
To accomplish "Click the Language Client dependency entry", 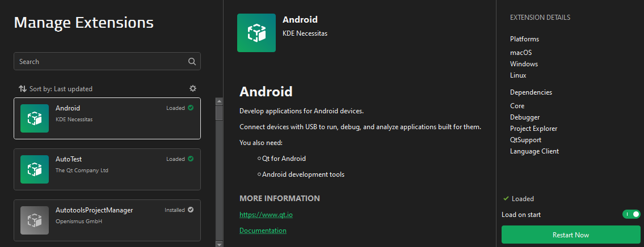I will tap(534, 151).
